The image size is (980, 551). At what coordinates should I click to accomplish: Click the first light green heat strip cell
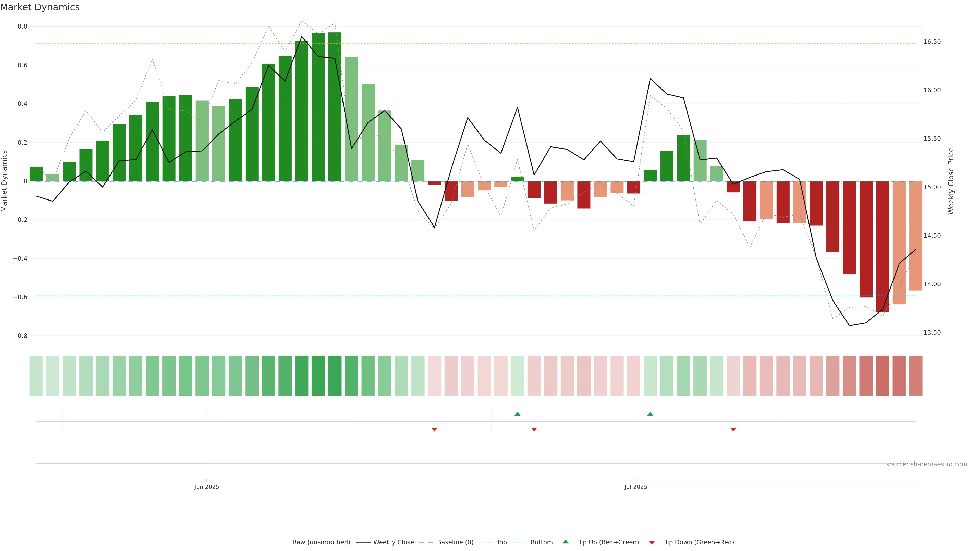pyautogui.click(x=36, y=376)
